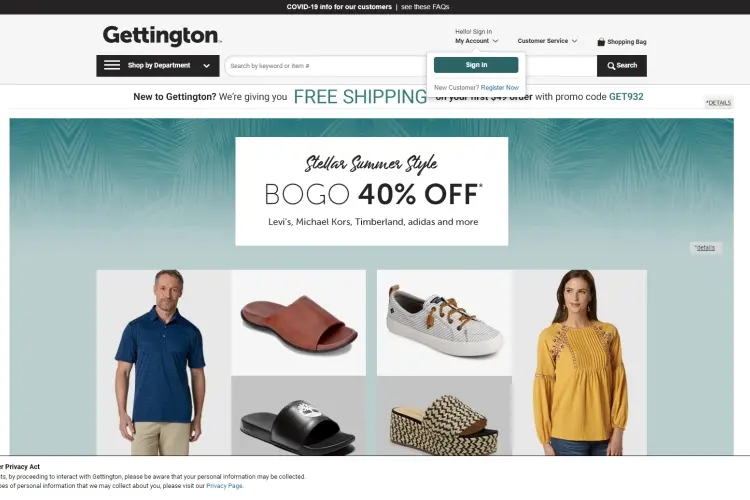750x500 pixels.
Task: Click the BOGO 40% OFF promo banner
Action: [x=372, y=191]
